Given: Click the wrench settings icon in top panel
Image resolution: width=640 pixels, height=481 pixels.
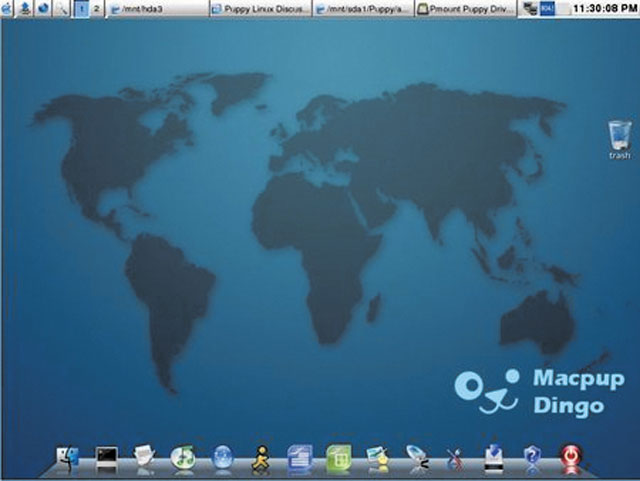Looking at the screenshot, I should click(x=62, y=8).
